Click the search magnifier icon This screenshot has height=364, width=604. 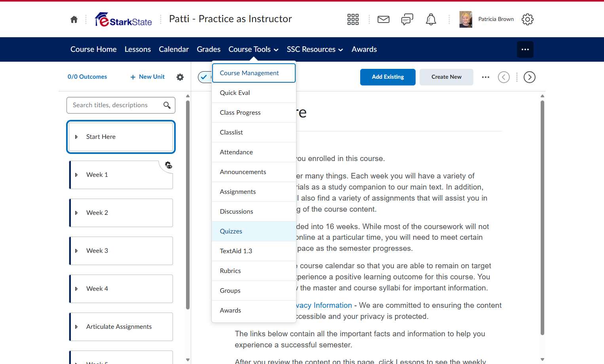[x=167, y=105]
